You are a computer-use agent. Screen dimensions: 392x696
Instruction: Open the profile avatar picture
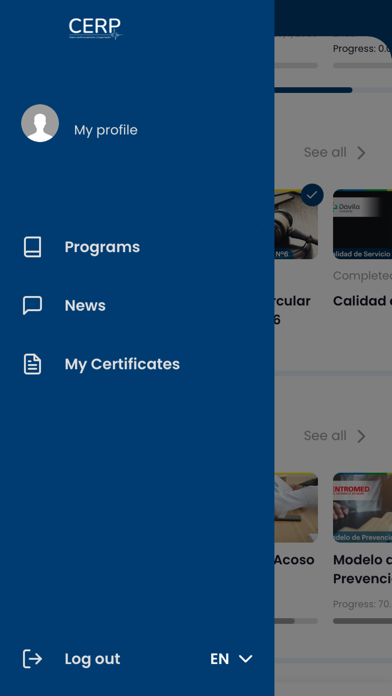click(x=40, y=123)
